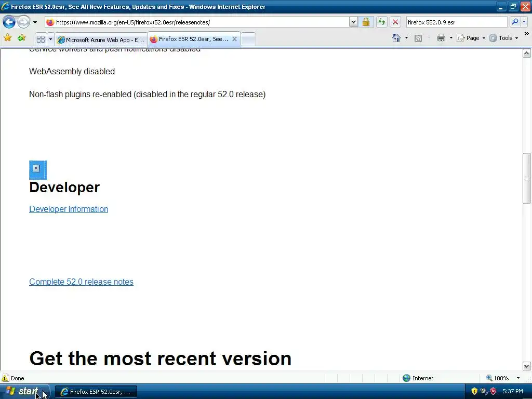Open the tab list dropdown arrow
This screenshot has width=532, height=399.
(50, 39)
